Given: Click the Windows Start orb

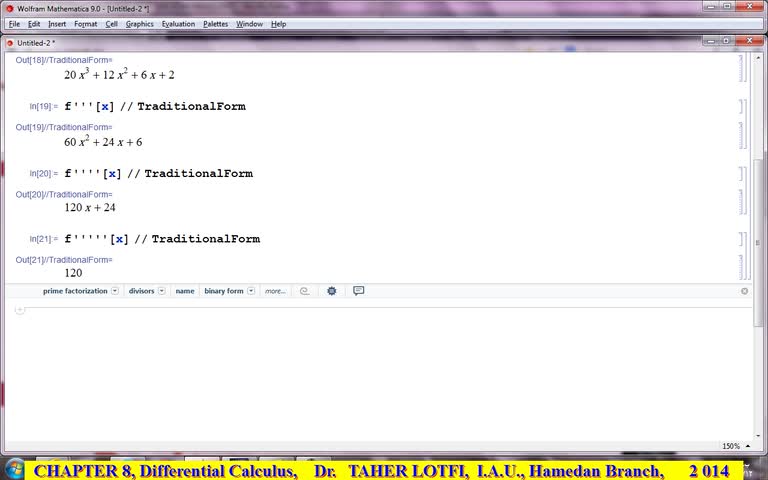Looking at the screenshot, I should click(15, 469).
